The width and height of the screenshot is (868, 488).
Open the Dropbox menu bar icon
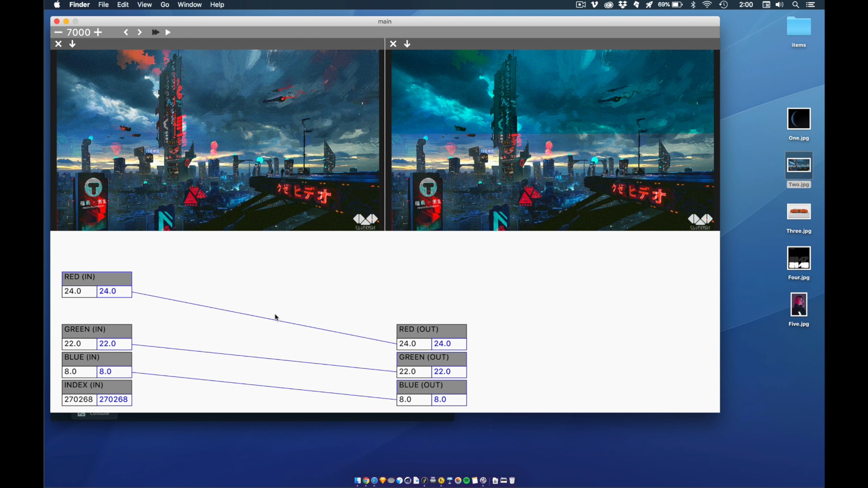pyautogui.click(x=622, y=5)
